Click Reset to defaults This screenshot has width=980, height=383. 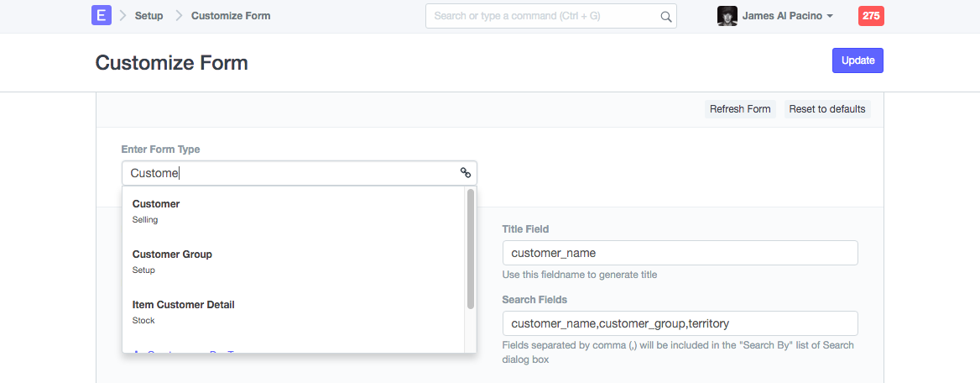point(827,109)
